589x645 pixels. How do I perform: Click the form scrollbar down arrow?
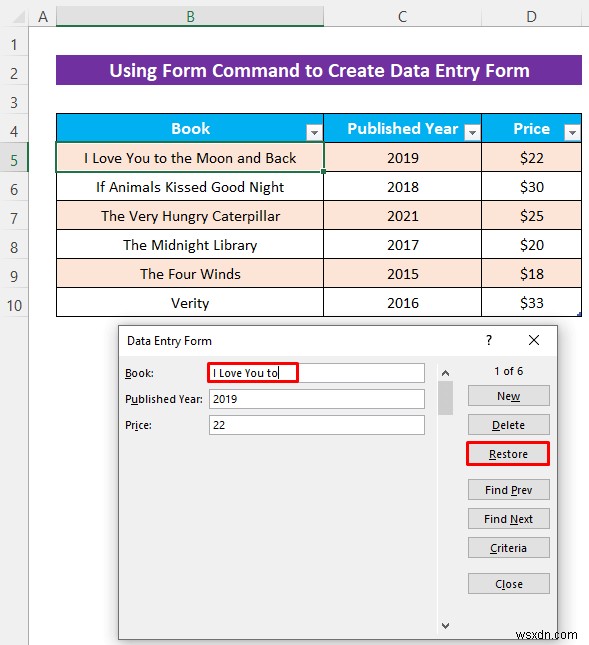(x=445, y=626)
